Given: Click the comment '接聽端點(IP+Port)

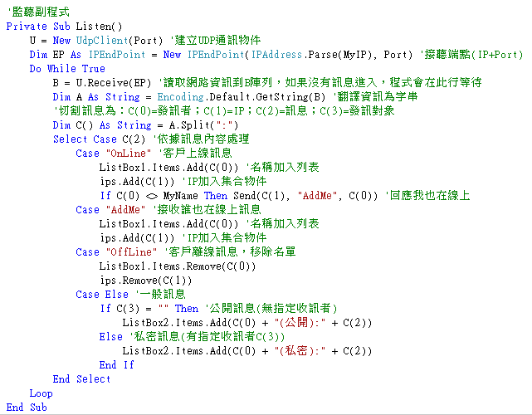Looking at the screenshot, I should coord(472,54).
